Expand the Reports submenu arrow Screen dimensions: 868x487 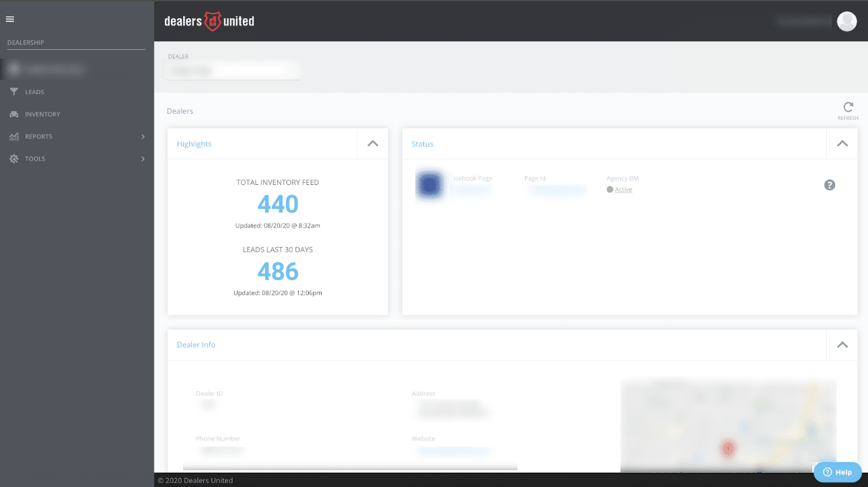coord(143,137)
